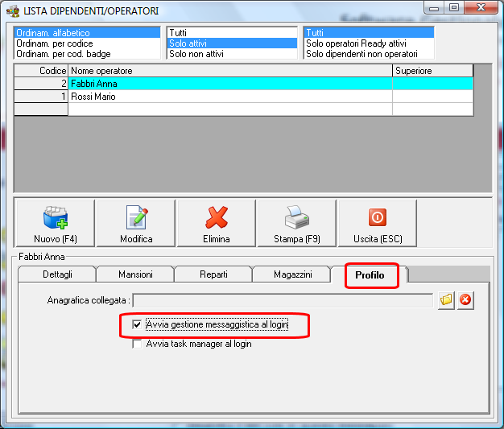Select the Solo attivi filter
The height and width of the screenshot is (429, 504).
pos(232,43)
